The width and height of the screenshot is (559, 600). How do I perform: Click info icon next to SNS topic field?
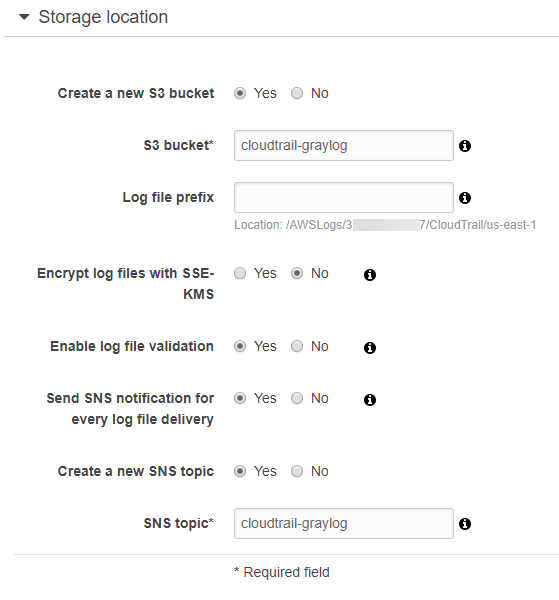click(465, 524)
